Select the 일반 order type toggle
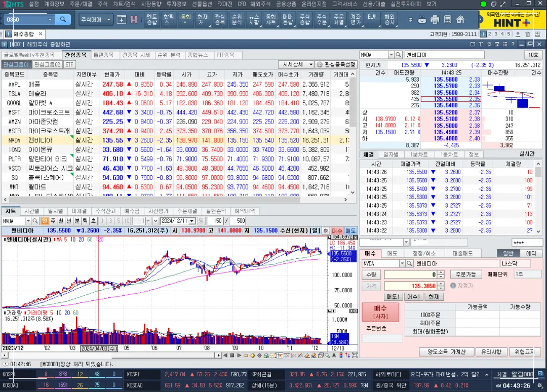The width and height of the screenshot is (547, 392). [x=509, y=253]
